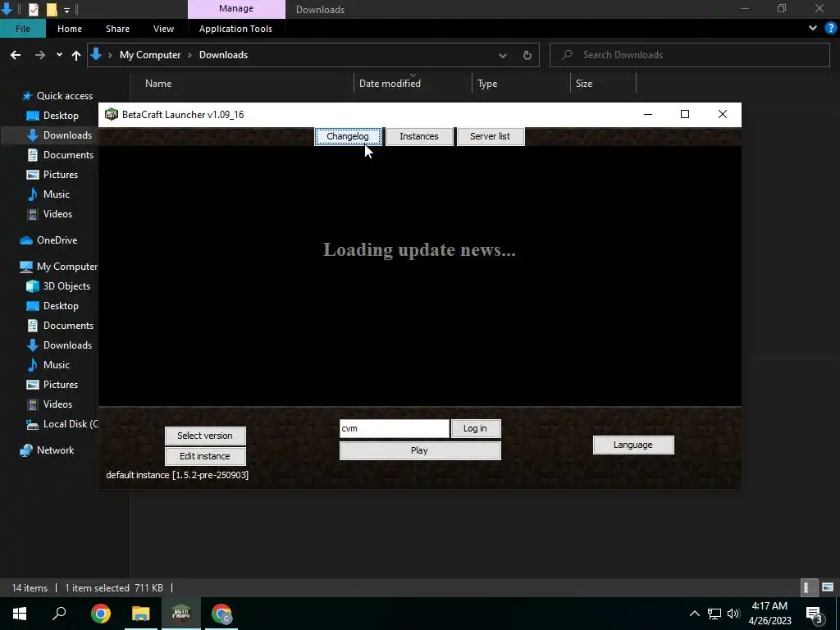840x630 pixels.
Task: Start the game with Play button
Action: point(420,450)
